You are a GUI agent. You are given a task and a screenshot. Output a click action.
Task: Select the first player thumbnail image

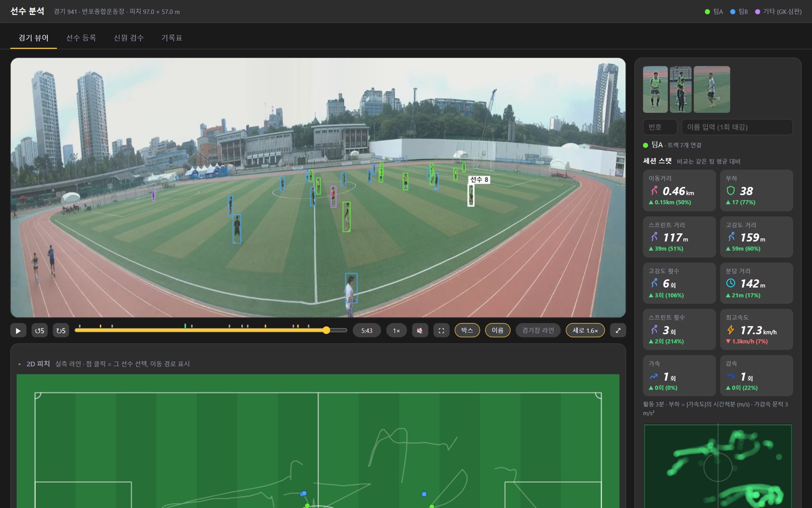pos(655,89)
